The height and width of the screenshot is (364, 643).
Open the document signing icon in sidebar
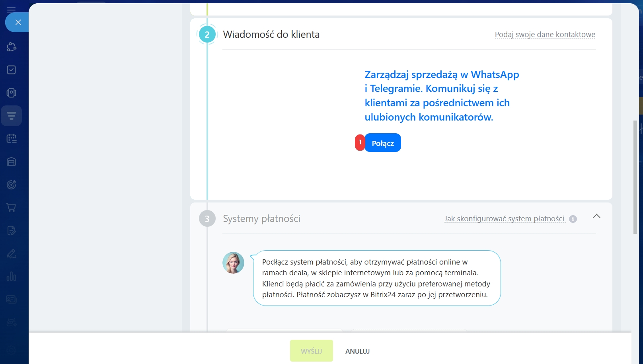12,231
